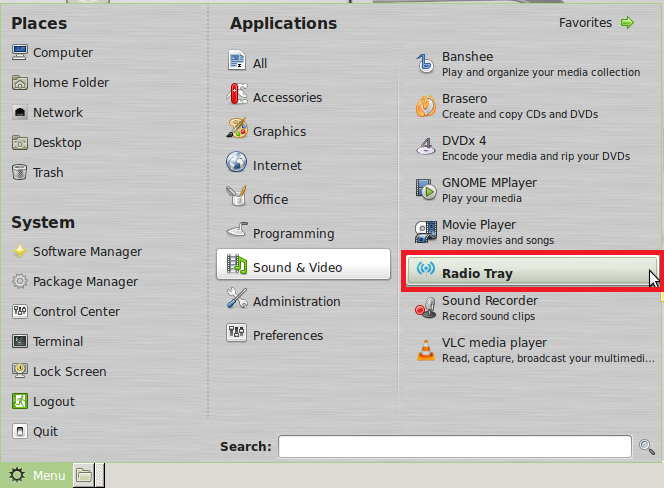Launch Radio Tray icon
This screenshot has width=664, height=488.
[x=426, y=269]
